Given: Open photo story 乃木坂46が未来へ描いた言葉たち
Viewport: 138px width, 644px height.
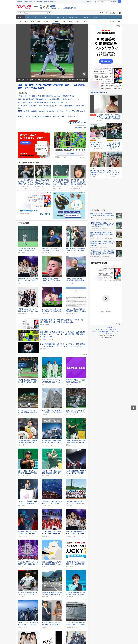Looking at the screenshot, I should point(28,280).
